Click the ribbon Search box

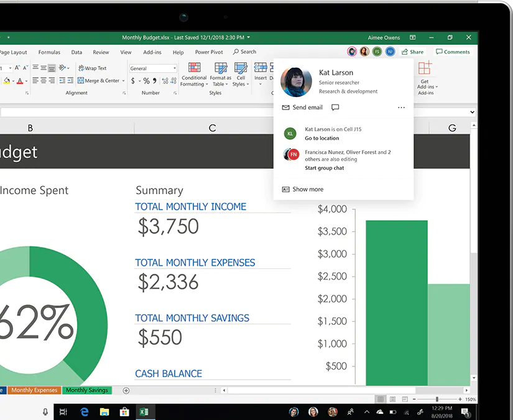pyautogui.click(x=245, y=52)
